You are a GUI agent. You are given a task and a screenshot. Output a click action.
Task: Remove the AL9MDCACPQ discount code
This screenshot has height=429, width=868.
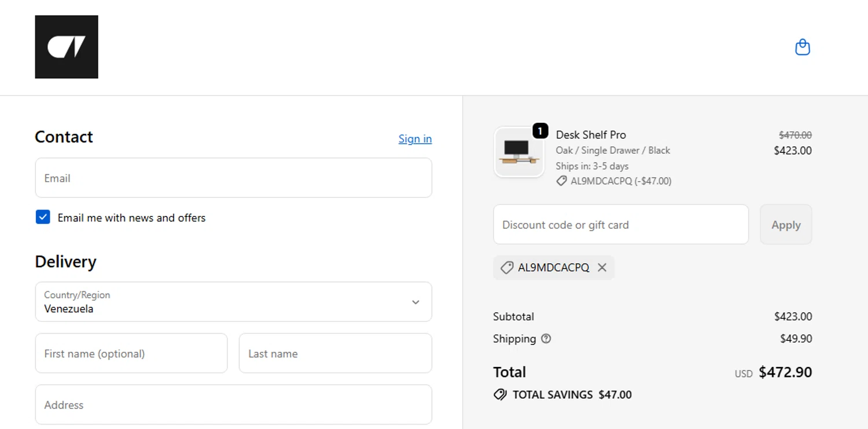[602, 267]
